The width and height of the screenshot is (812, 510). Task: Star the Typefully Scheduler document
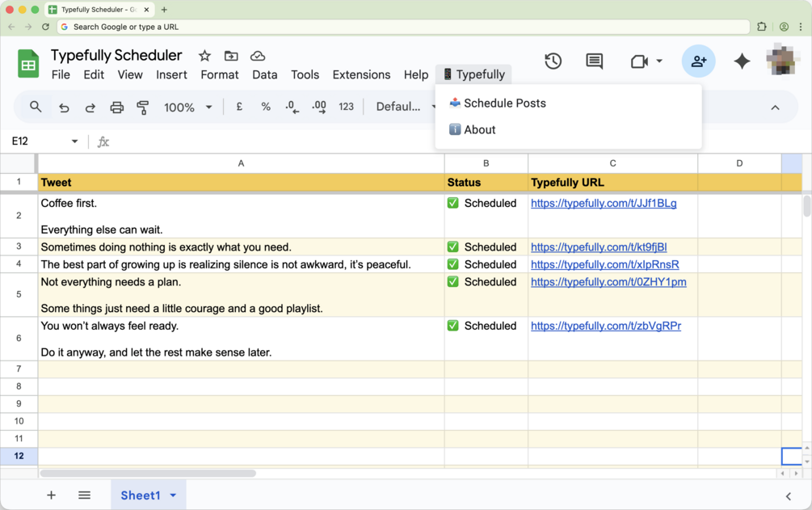[204, 56]
